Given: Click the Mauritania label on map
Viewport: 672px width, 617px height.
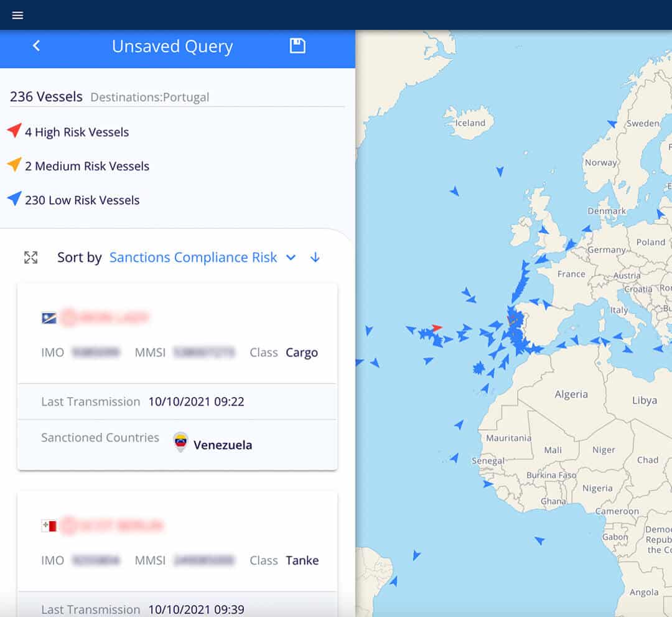Looking at the screenshot, I should pos(509,438).
